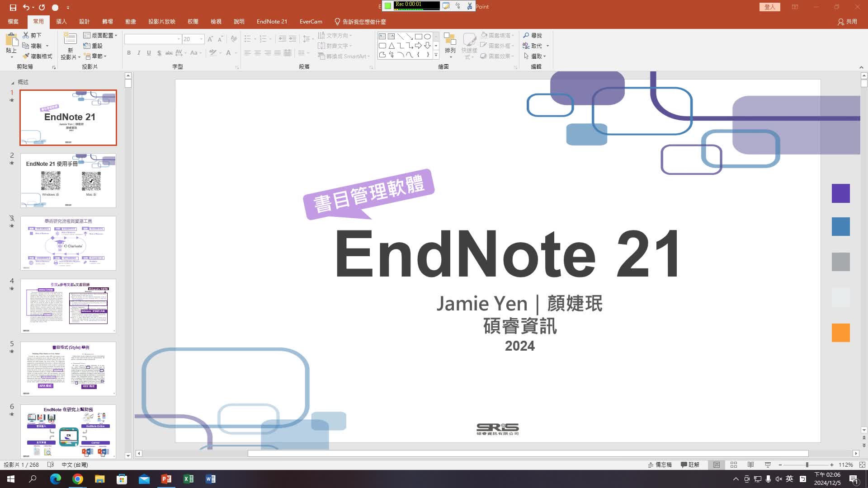Open the 檔案 File tab

[13, 21]
